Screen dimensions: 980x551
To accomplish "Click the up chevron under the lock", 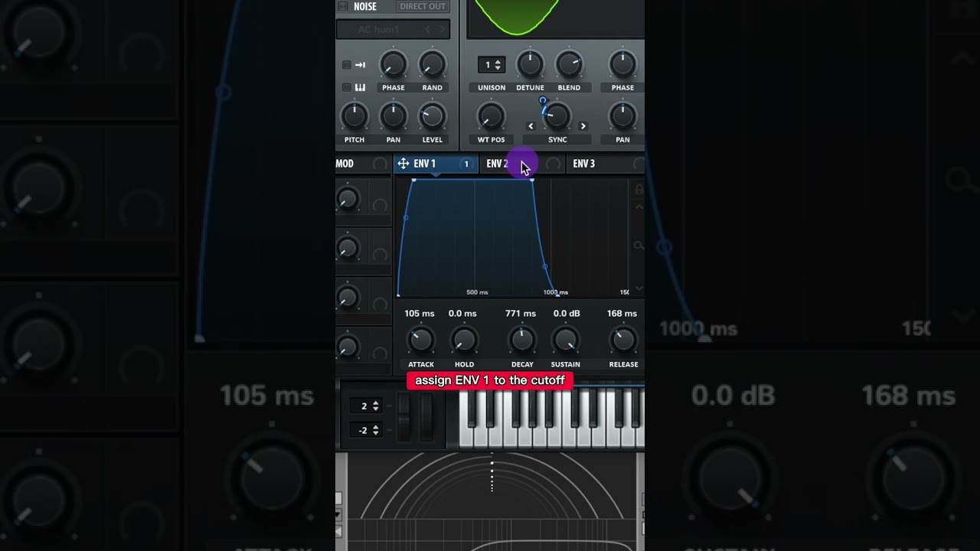I will [x=639, y=207].
